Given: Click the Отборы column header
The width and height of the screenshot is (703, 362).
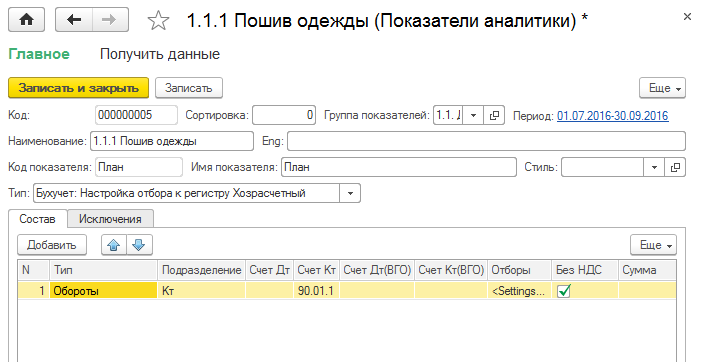Looking at the screenshot, I should coord(520,270).
